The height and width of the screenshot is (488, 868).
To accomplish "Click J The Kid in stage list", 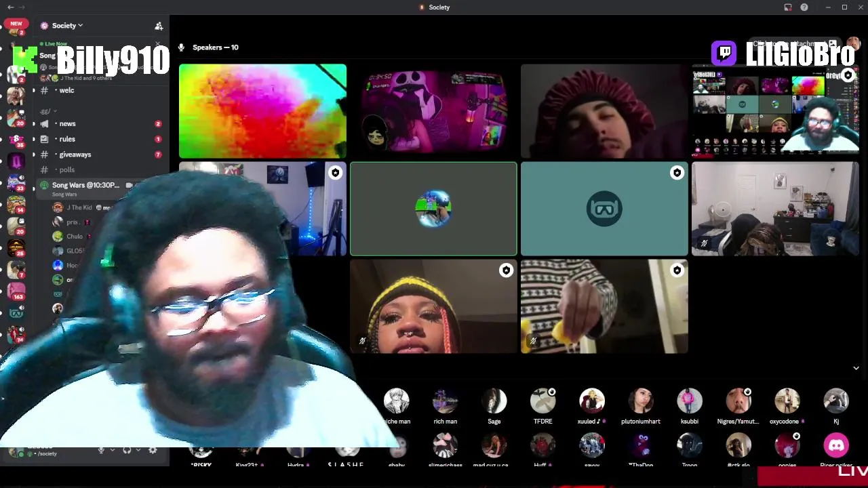I will tap(81, 207).
